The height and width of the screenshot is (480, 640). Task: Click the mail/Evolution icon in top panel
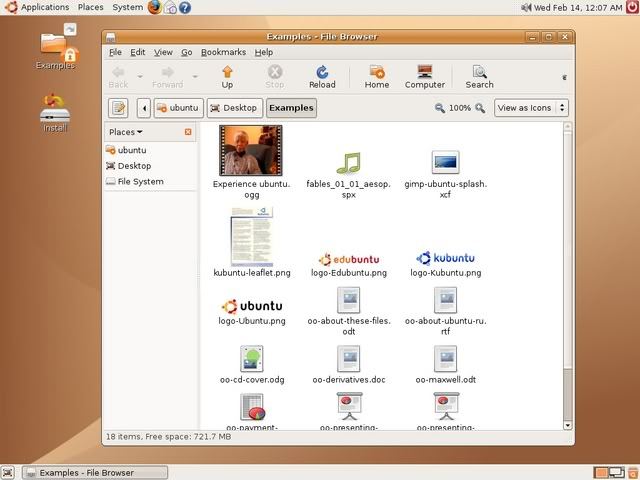click(170, 7)
